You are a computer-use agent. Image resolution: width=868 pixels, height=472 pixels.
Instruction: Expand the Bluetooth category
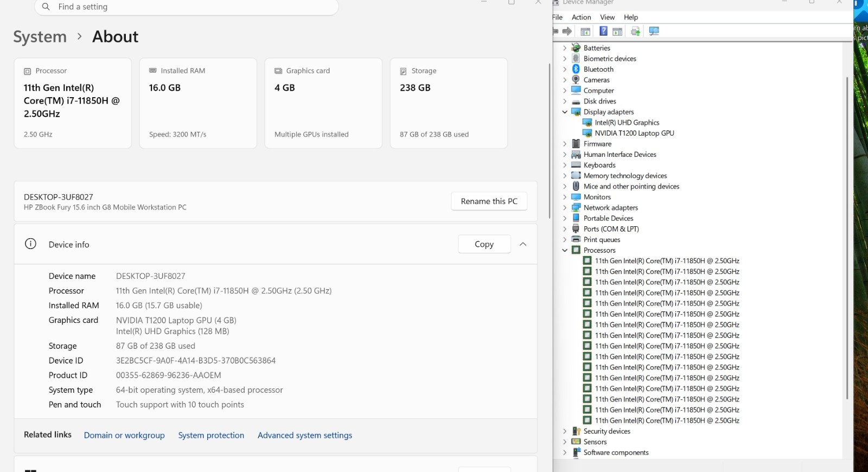pyautogui.click(x=565, y=69)
